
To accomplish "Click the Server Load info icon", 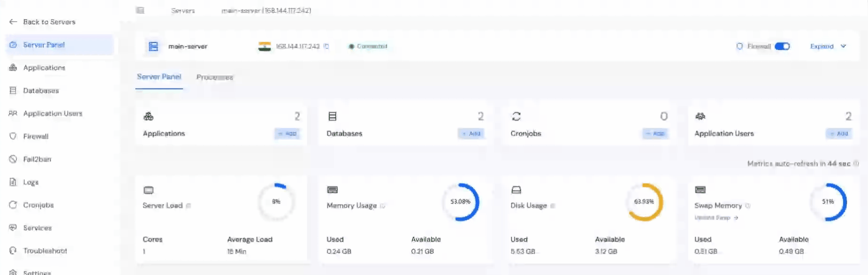I will click(189, 206).
